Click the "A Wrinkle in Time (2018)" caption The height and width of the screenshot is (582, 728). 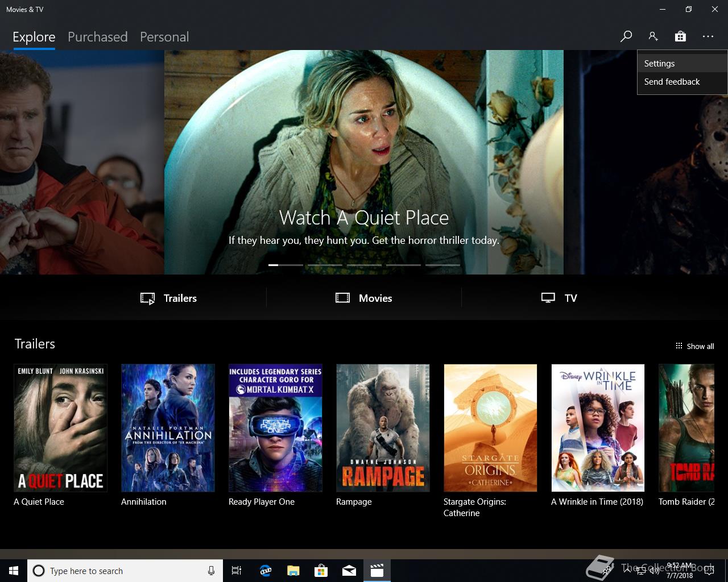597,502
